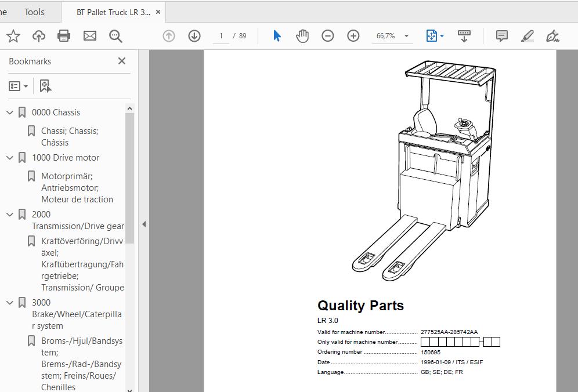The width and height of the screenshot is (578, 392).
Task: Click ordering number 150695 text
Action: pos(430,352)
